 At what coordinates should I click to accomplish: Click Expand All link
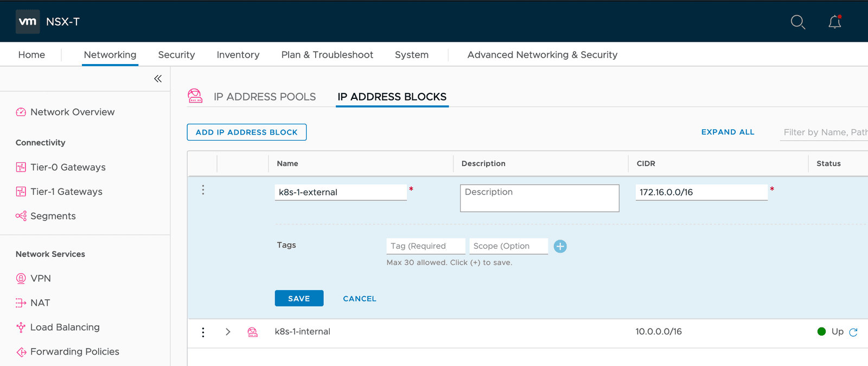[728, 132]
